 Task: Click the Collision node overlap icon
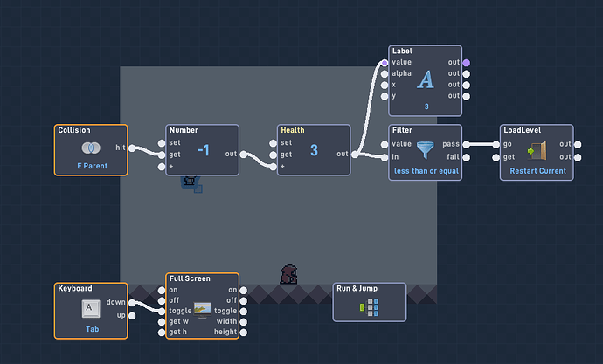point(91,148)
